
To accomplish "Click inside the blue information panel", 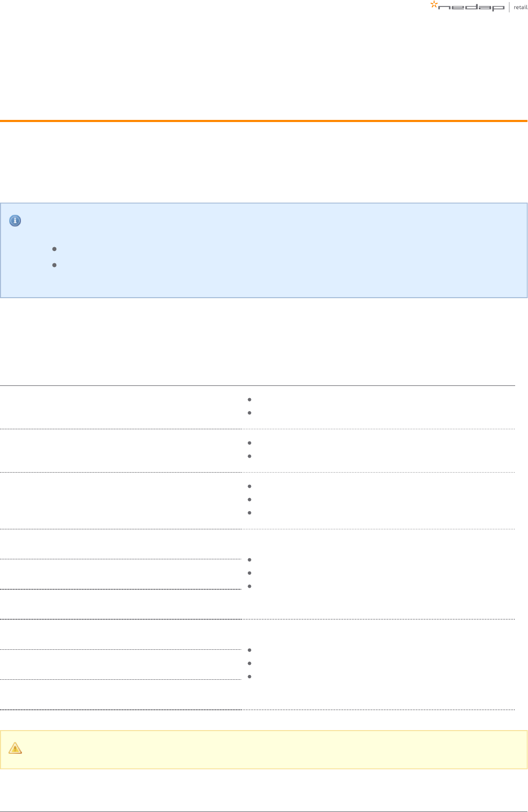I will click(x=264, y=250).
